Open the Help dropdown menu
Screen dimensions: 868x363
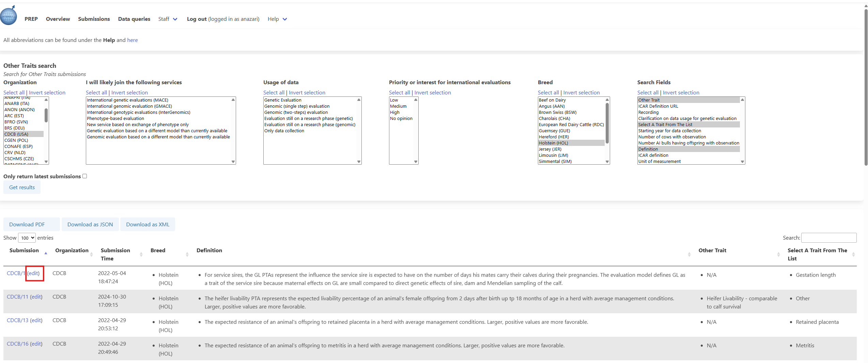[277, 19]
